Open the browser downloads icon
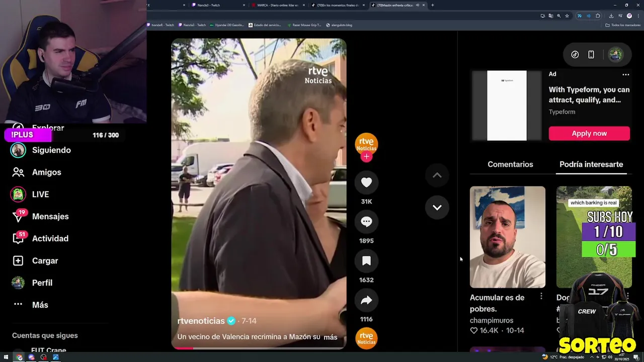644x362 pixels. tap(611, 16)
